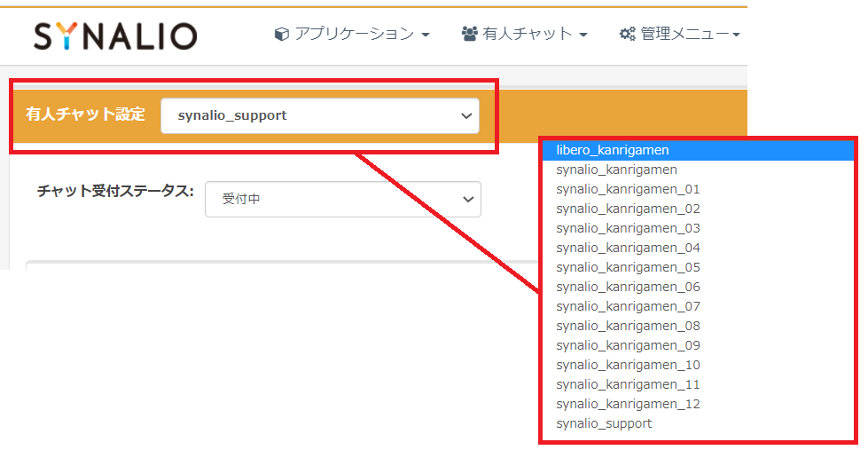This screenshot has width=868, height=450.
Task: Choose synalio_kanrigamen_12 entry
Action: (698, 404)
